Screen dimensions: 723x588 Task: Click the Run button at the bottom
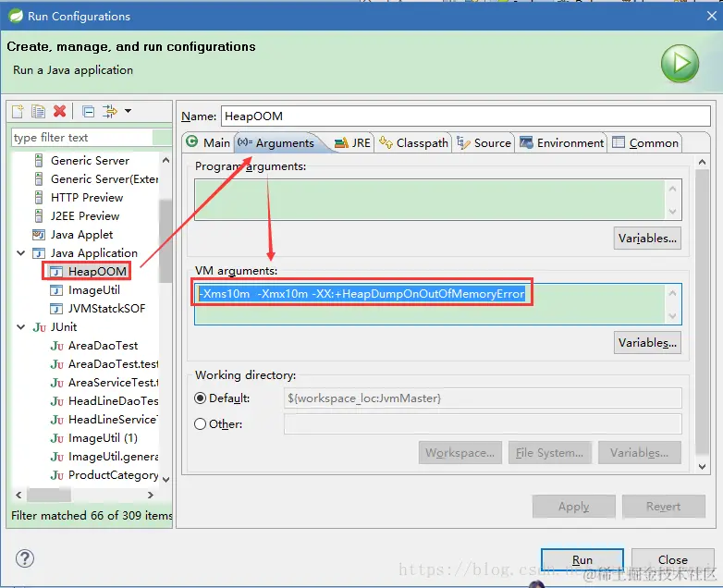(x=582, y=559)
